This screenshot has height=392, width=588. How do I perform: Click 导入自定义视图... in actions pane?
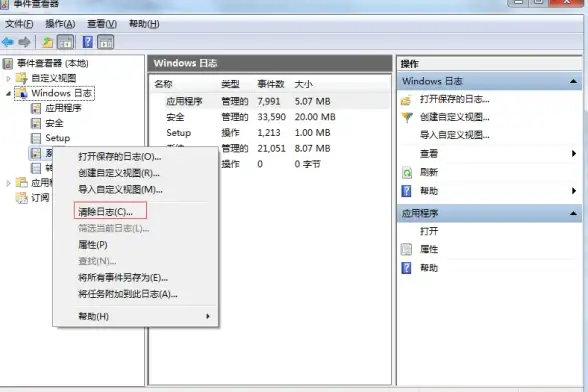coord(454,135)
